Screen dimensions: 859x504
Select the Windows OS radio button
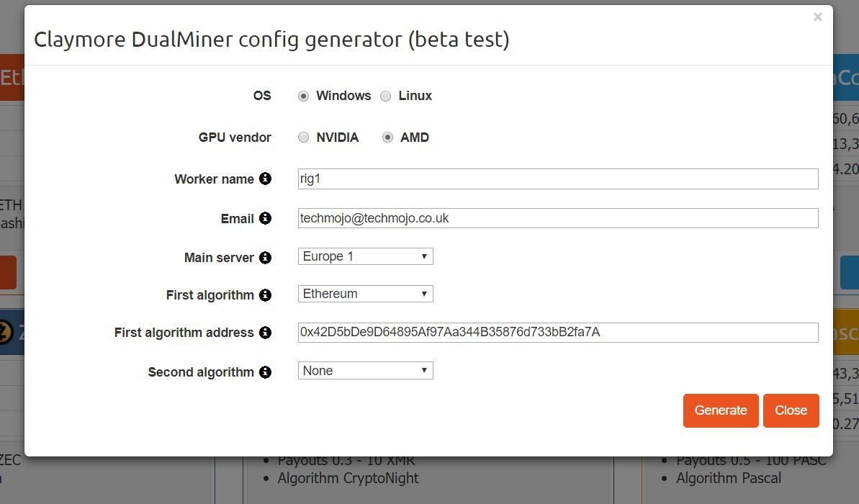tap(304, 96)
